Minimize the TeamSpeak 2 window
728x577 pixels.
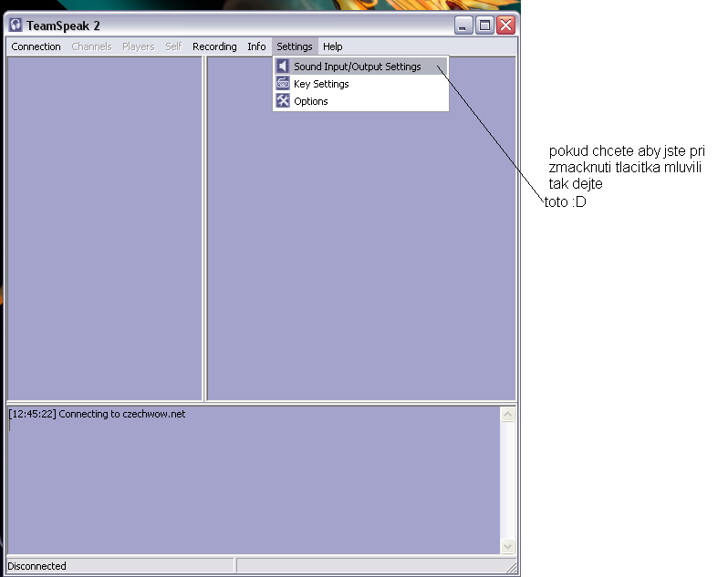465,26
